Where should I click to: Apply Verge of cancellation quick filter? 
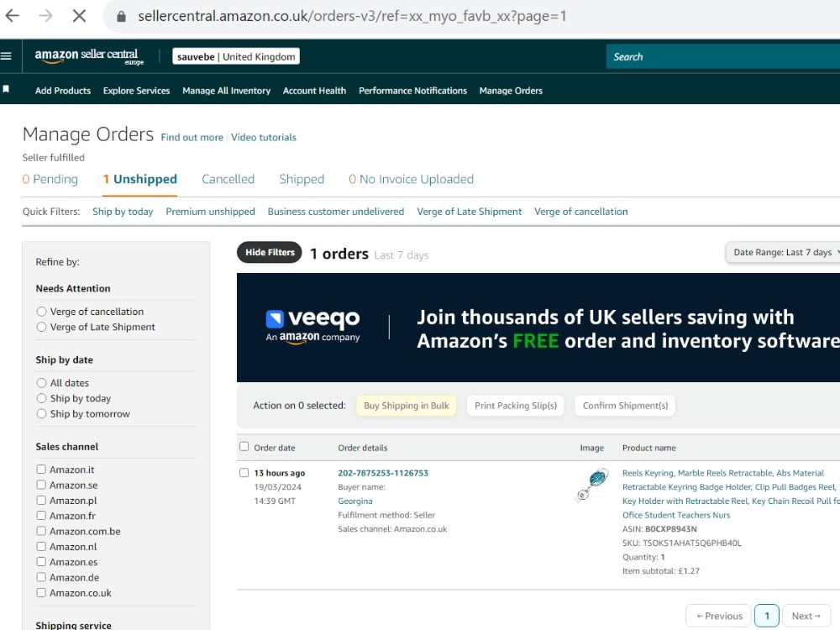click(580, 212)
